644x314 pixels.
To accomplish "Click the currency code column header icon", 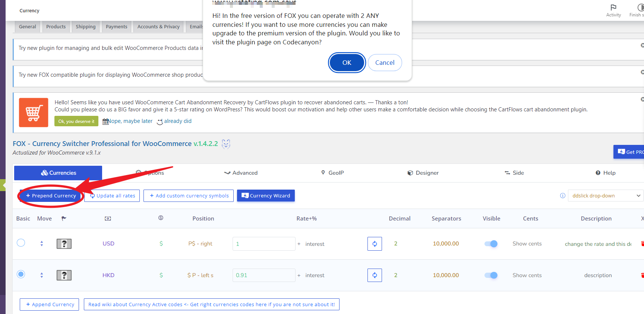I will click(108, 218).
